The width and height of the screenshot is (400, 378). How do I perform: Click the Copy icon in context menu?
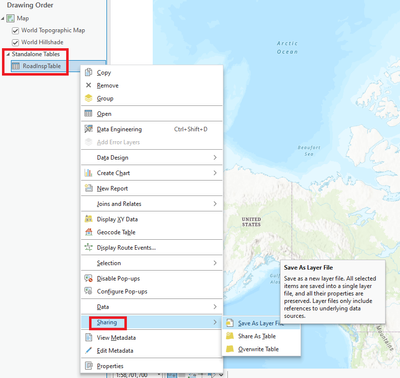[x=88, y=72]
